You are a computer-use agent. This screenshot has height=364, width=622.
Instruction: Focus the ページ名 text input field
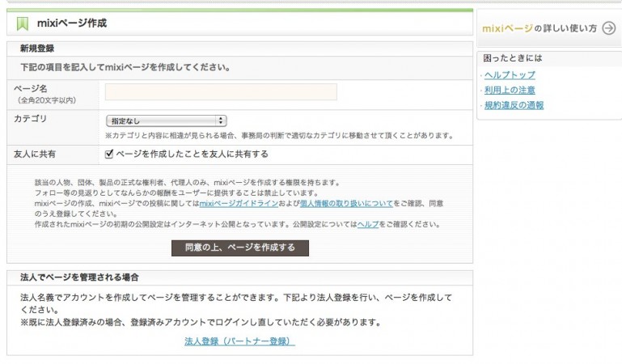(221, 91)
